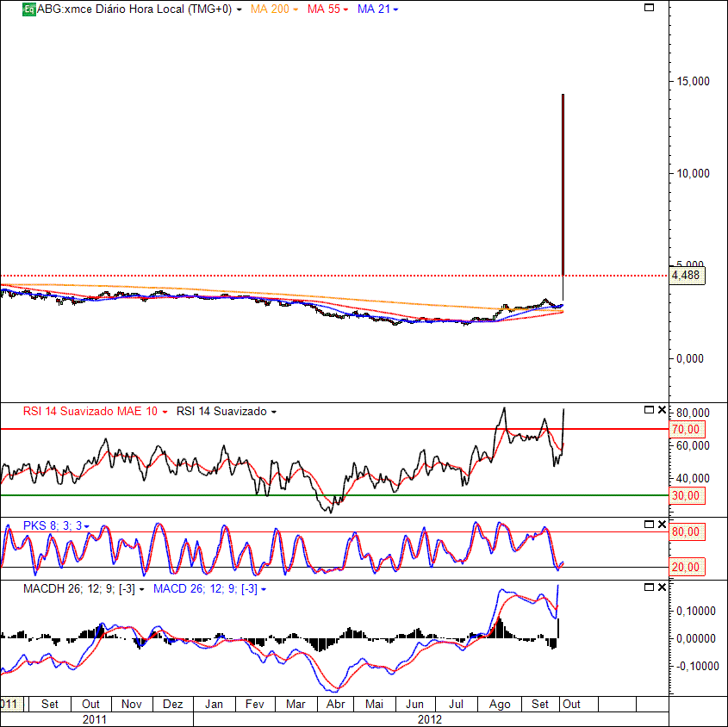
Task: Click the Ago month on time axis
Action: pos(500,704)
